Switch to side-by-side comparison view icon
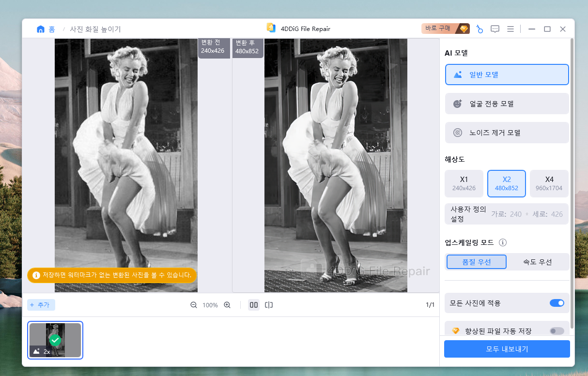Image resolution: width=588 pixels, height=376 pixels. point(254,305)
